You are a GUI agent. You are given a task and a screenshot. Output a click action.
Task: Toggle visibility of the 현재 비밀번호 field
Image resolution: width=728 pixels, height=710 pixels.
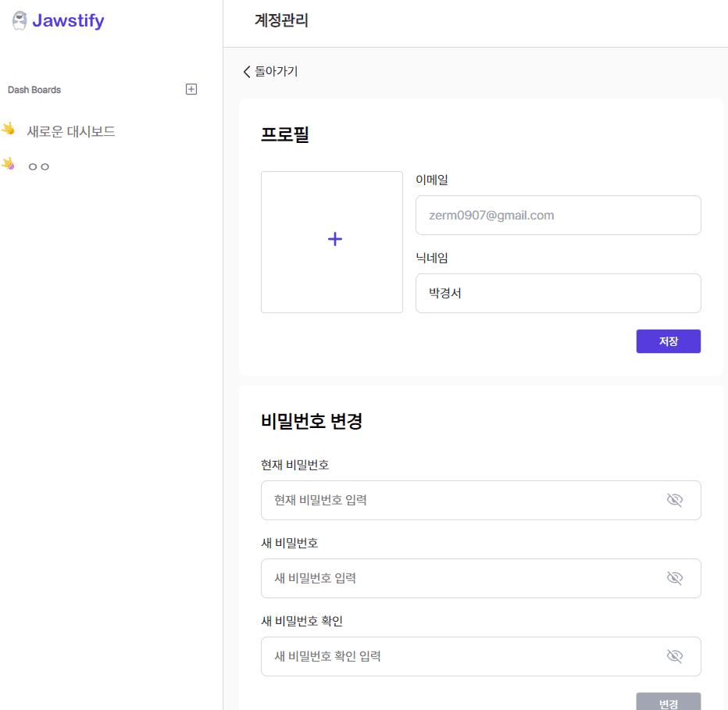(675, 500)
